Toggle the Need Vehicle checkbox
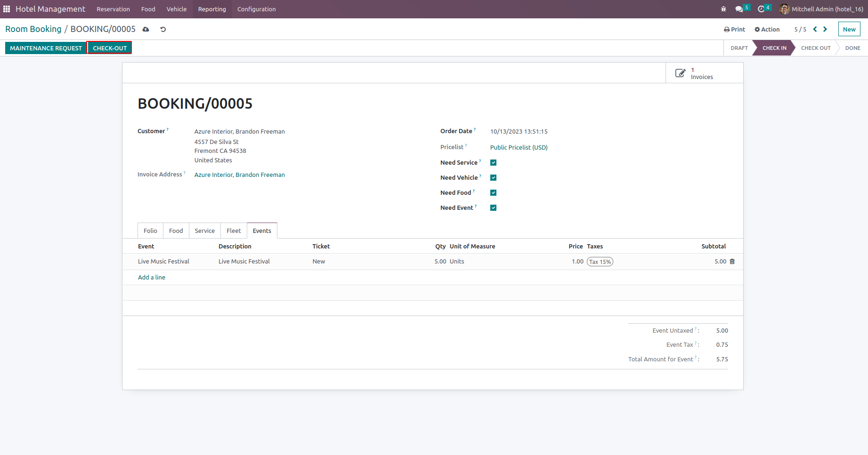Image resolution: width=868 pixels, height=455 pixels. pyautogui.click(x=493, y=178)
